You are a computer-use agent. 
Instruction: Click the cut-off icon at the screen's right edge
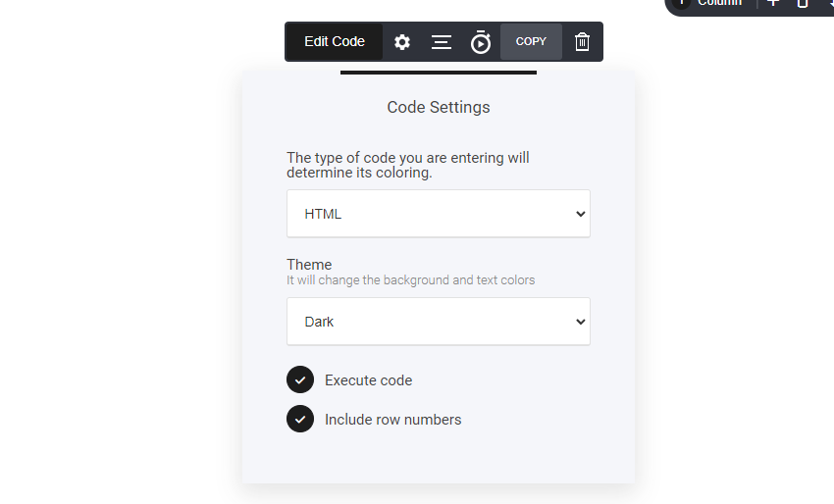pyautogui.click(x=829, y=3)
